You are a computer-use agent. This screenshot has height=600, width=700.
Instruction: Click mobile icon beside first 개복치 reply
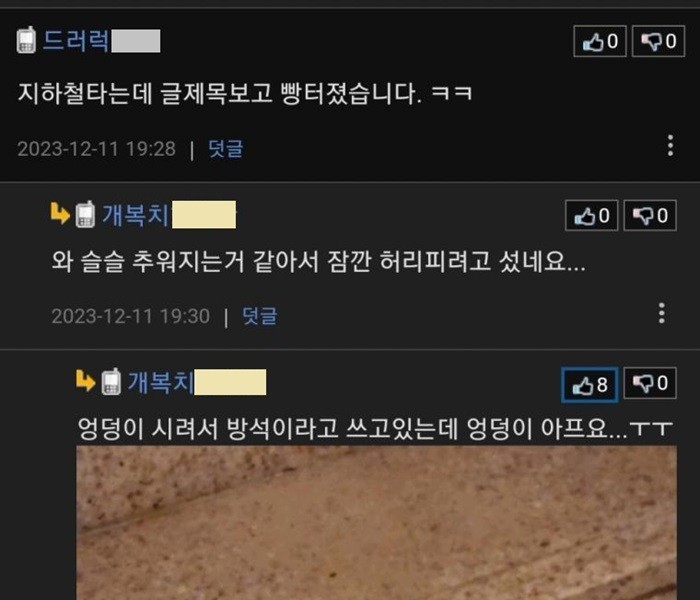(85, 215)
